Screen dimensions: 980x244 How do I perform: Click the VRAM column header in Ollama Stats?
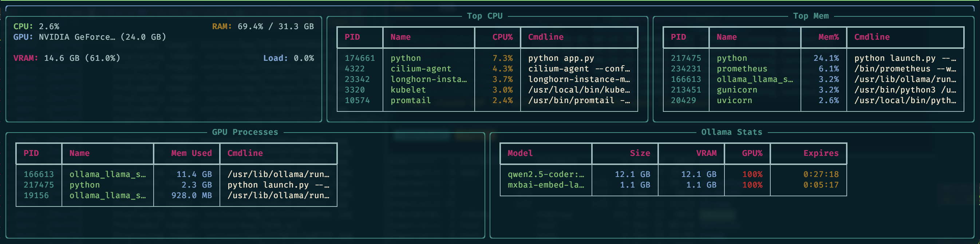click(x=706, y=153)
